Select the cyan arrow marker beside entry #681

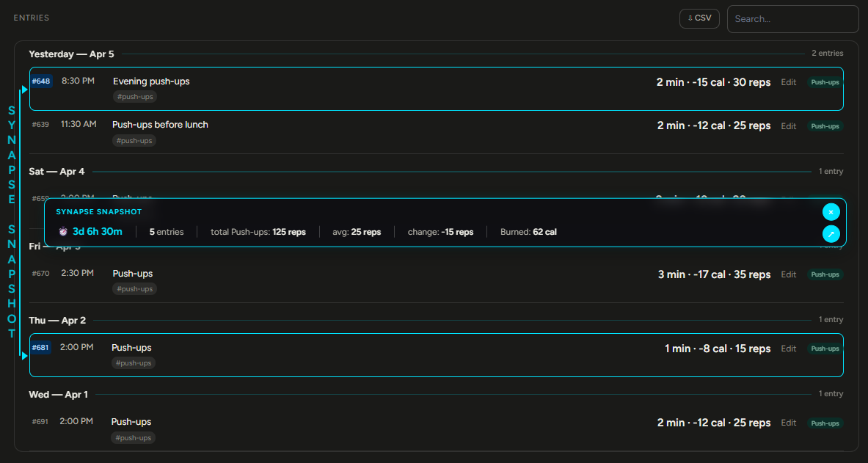tap(24, 356)
